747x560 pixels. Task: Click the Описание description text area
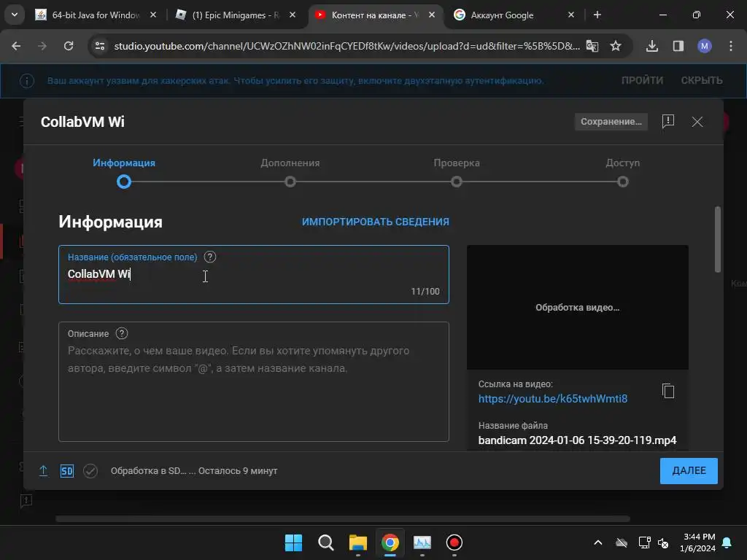pos(254,382)
